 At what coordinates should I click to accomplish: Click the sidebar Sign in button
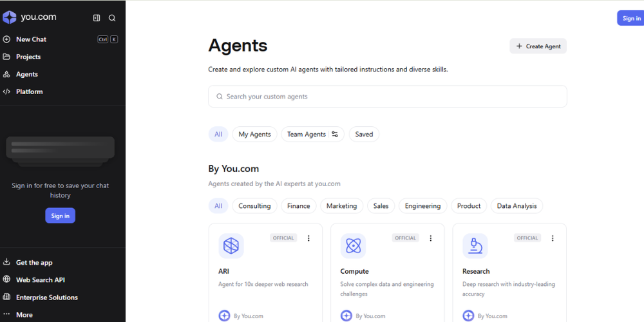[61, 216]
